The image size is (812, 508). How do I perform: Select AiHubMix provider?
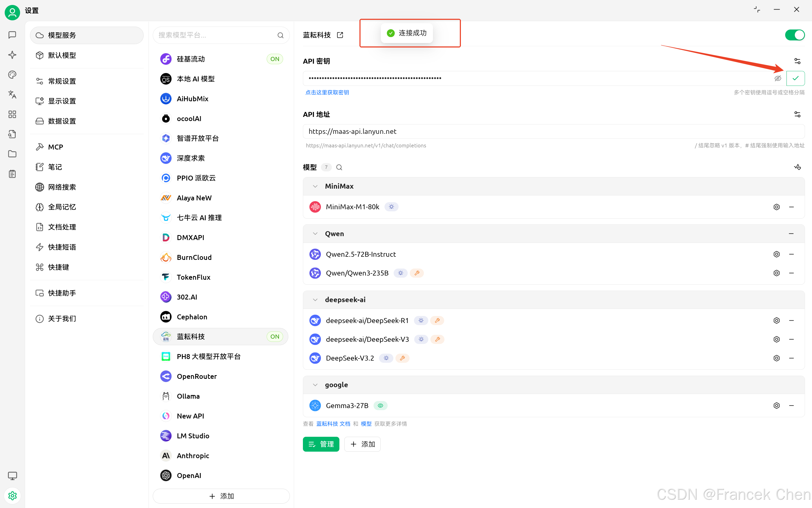221,99
